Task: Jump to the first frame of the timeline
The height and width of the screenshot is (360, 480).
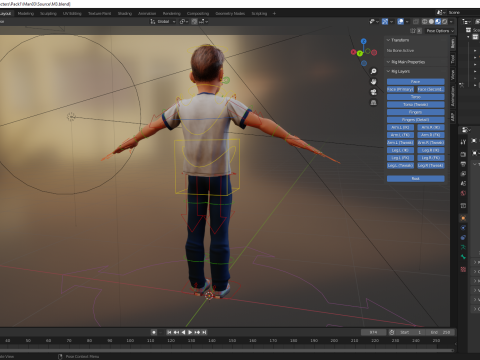Action: [169, 332]
